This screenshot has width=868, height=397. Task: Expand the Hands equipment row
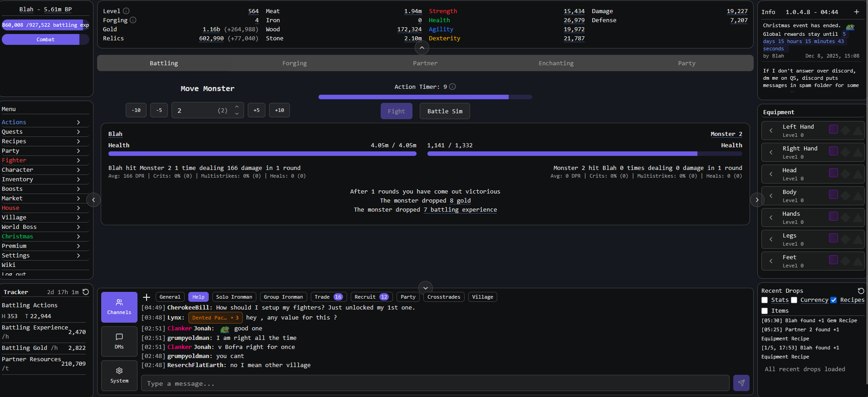pos(771,218)
